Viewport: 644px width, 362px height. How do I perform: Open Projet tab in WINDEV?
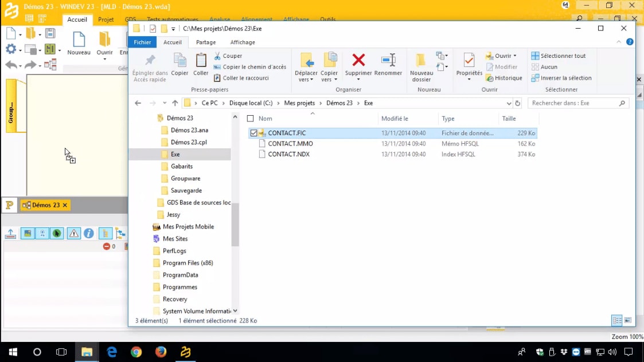point(106,19)
